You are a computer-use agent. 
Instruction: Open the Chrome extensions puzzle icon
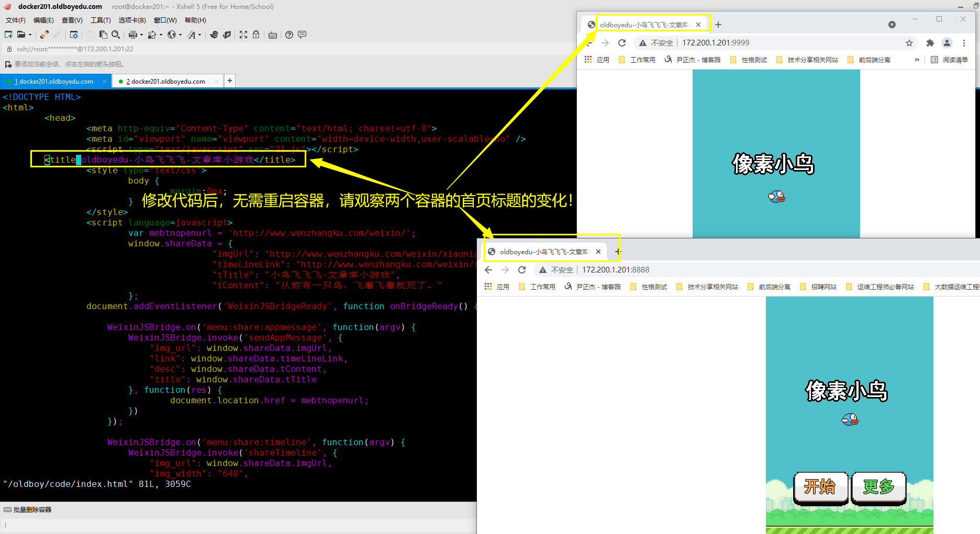[x=930, y=43]
